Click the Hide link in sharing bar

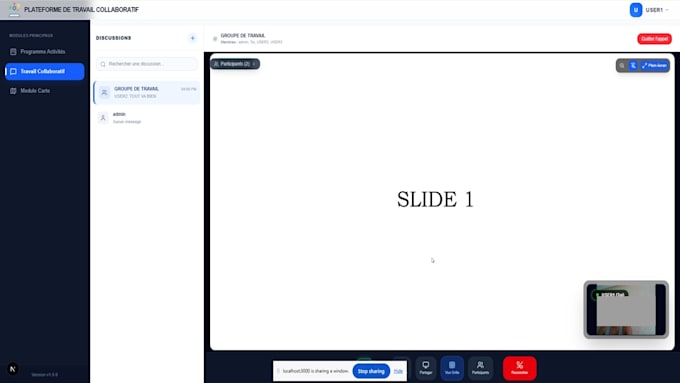point(398,371)
